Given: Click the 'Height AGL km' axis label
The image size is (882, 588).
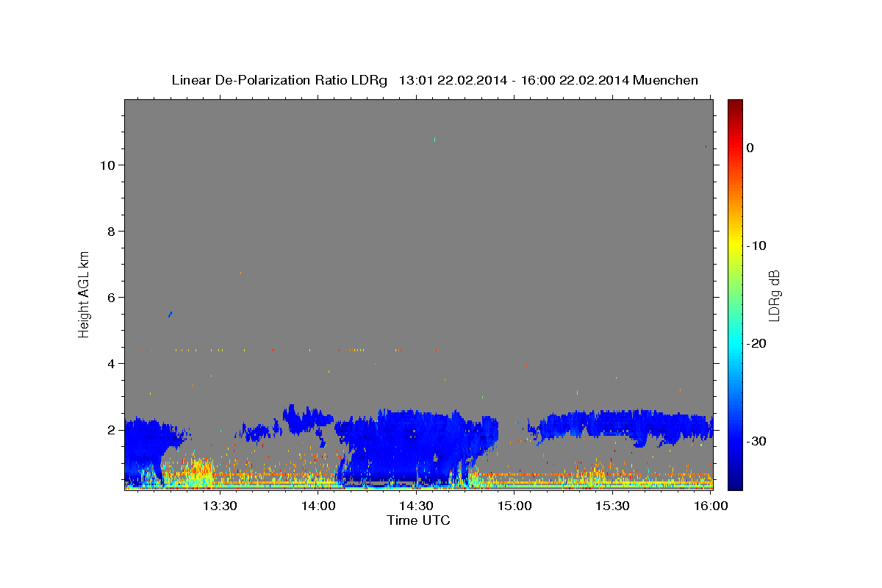Looking at the screenshot, I should click(x=85, y=293).
